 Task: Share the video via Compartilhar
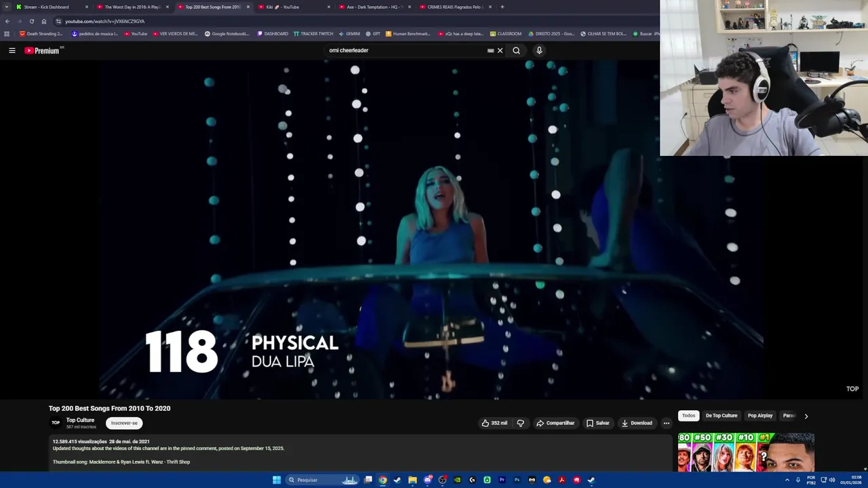(x=555, y=423)
